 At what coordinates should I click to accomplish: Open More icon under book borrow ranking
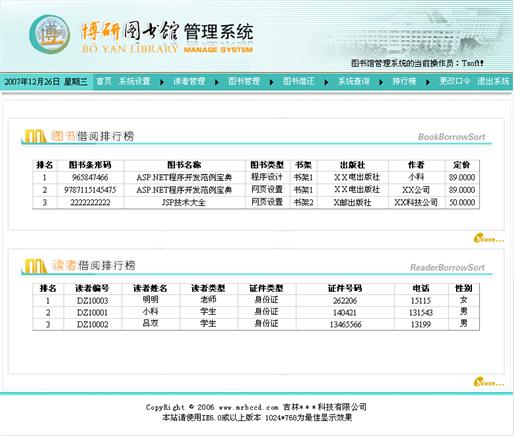point(489,238)
